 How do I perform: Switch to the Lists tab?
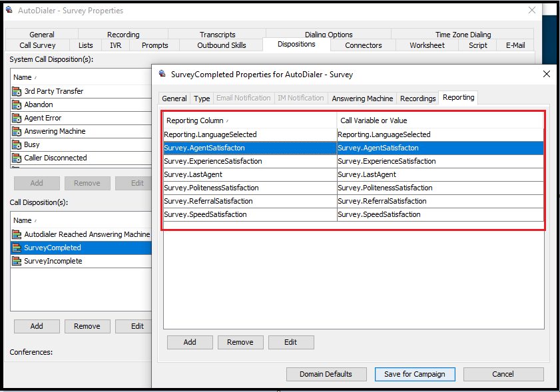point(86,45)
